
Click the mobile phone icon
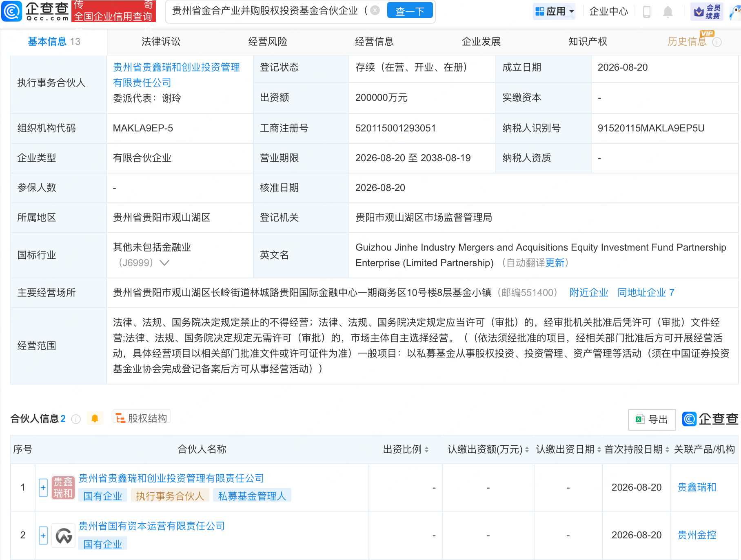tap(647, 11)
